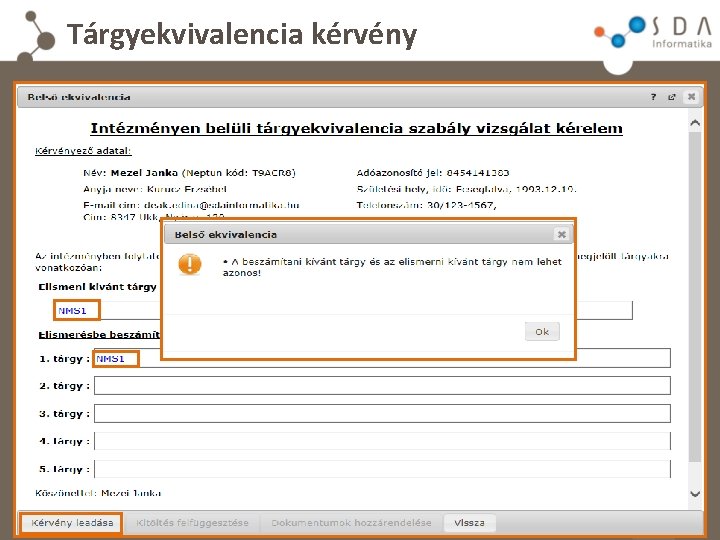
Task: Click the vertical scrollbar thumb
Action: (695, 296)
